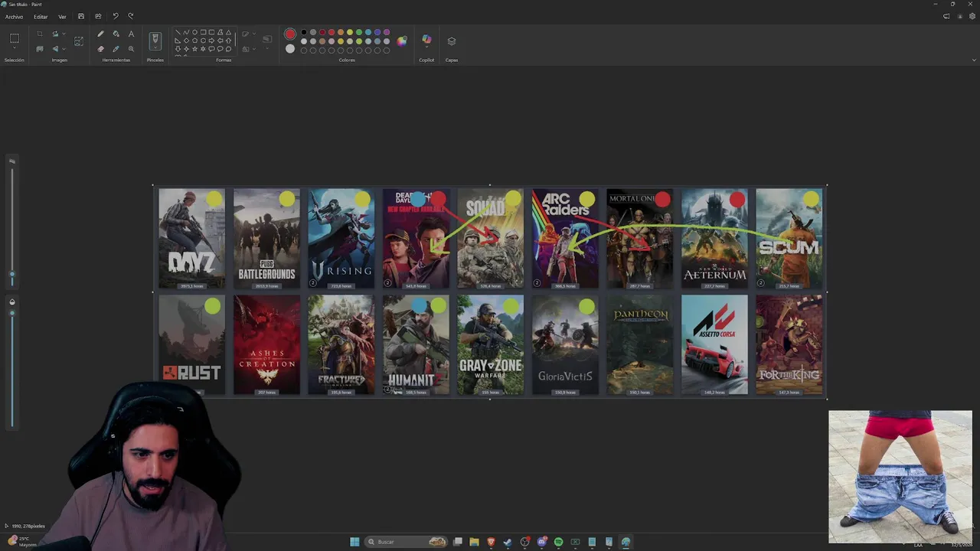Select the Magnifier zoom tool
Screen dimensions: 980x551
131,49
